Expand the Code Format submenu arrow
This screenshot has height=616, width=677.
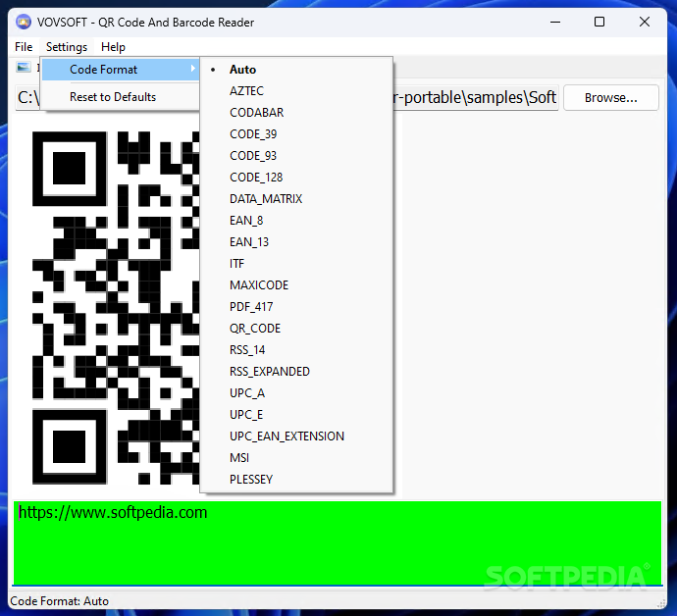click(192, 69)
